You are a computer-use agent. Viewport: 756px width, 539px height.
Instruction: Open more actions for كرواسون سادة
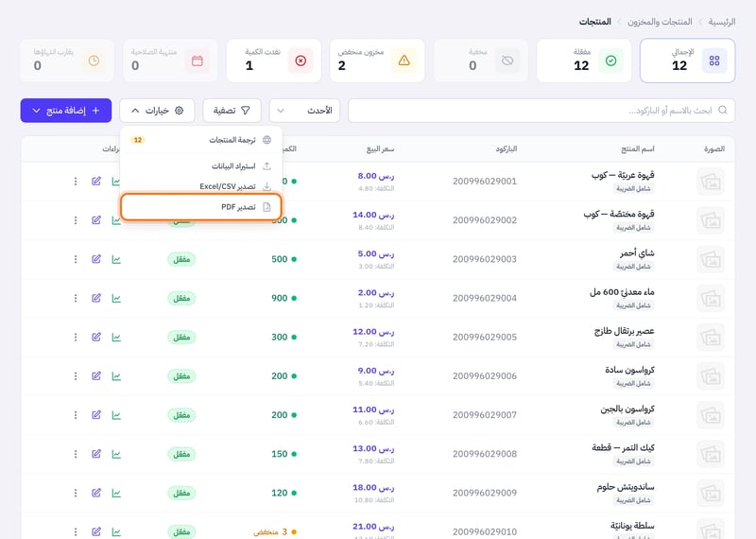[76, 376]
